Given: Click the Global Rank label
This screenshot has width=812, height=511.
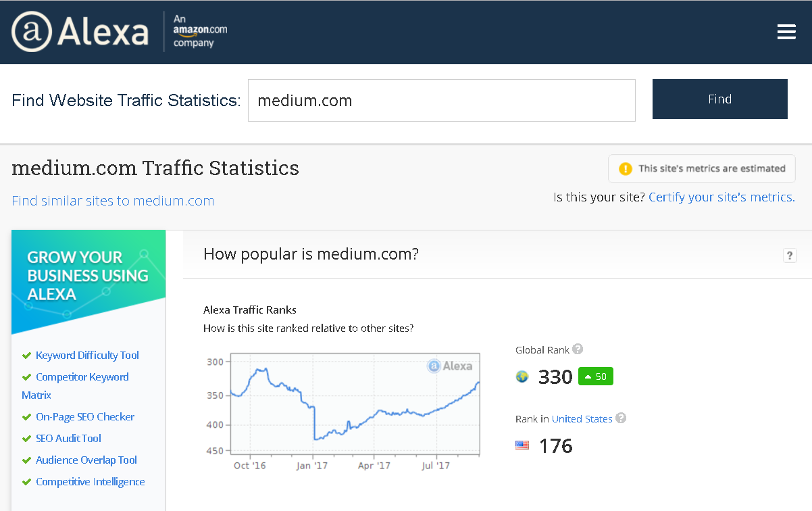Looking at the screenshot, I should tap(542, 350).
